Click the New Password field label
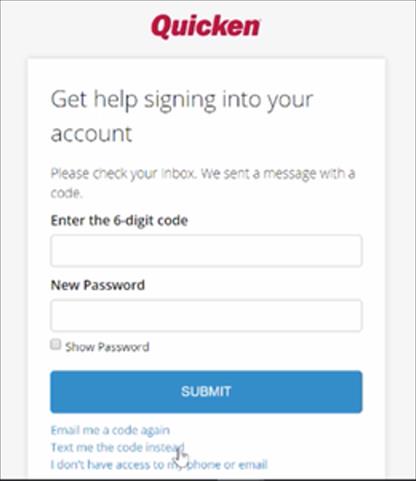 (x=98, y=285)
